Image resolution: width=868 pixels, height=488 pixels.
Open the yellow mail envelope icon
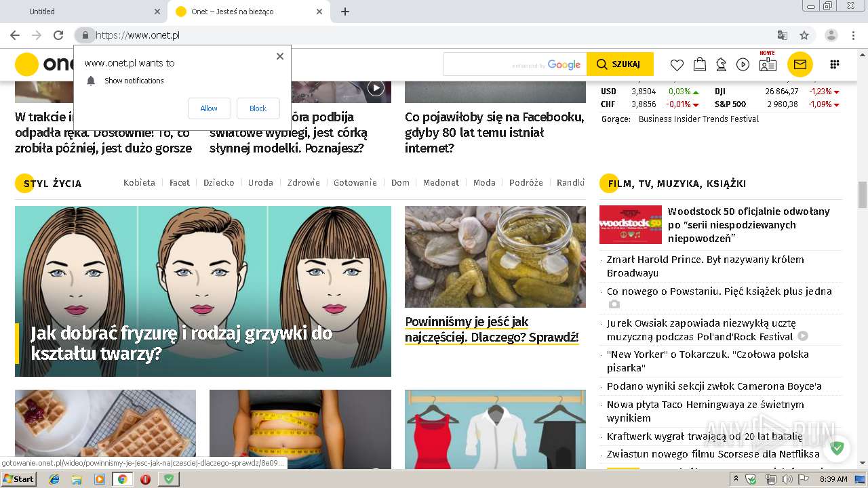(800, 64)
